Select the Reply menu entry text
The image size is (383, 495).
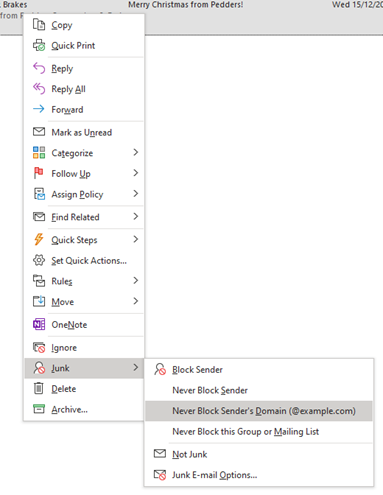coord(62,69)
